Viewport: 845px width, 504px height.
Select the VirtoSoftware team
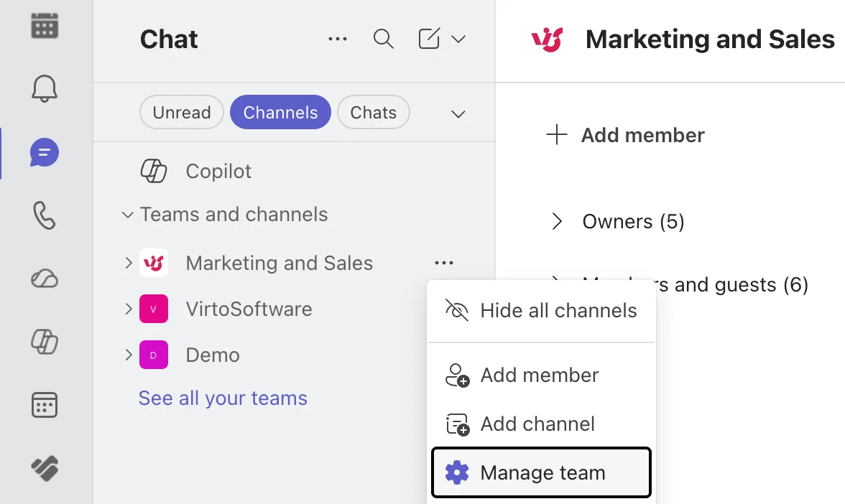249,309
